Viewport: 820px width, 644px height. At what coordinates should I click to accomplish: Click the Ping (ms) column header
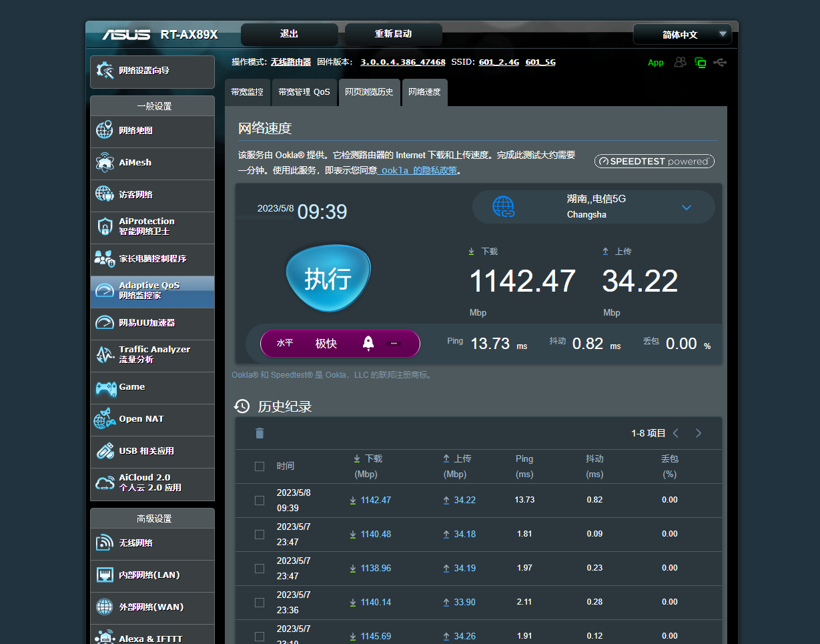524,466
